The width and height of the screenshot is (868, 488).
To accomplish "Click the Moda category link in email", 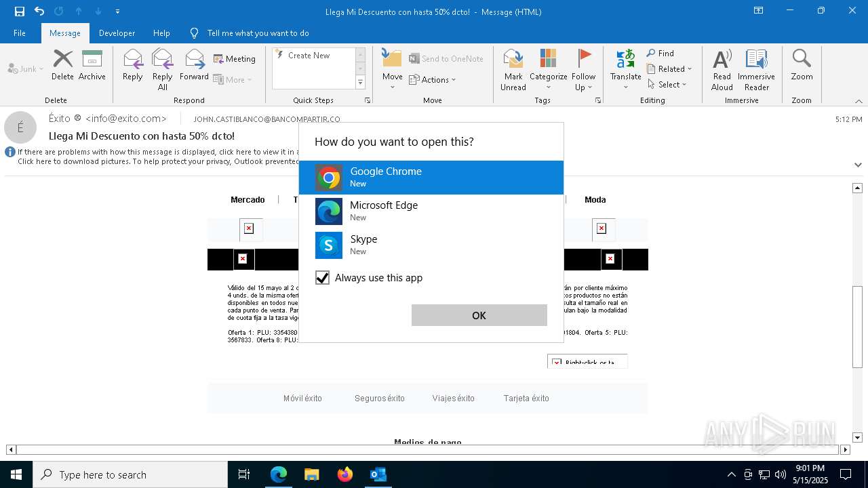I will (x=595, y=200).
